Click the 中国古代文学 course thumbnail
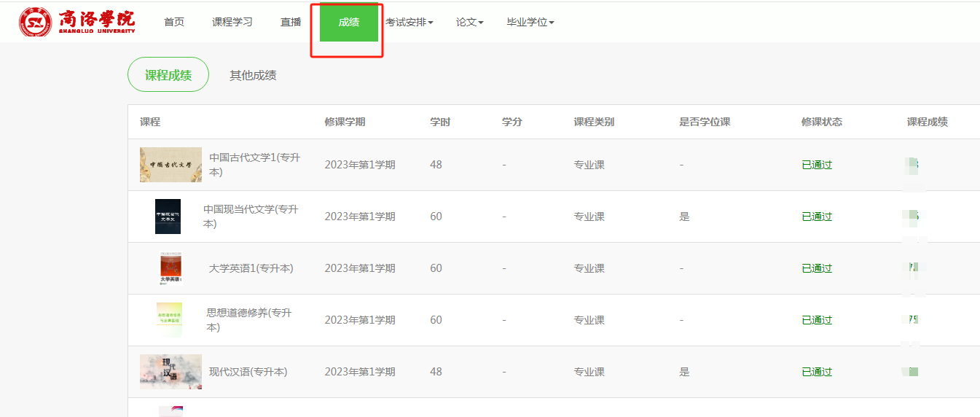 point(170,165)
